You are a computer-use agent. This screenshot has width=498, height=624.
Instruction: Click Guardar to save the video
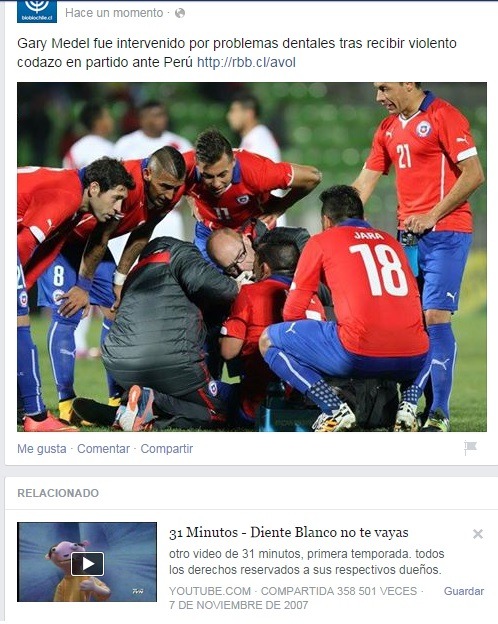[464, 591]
